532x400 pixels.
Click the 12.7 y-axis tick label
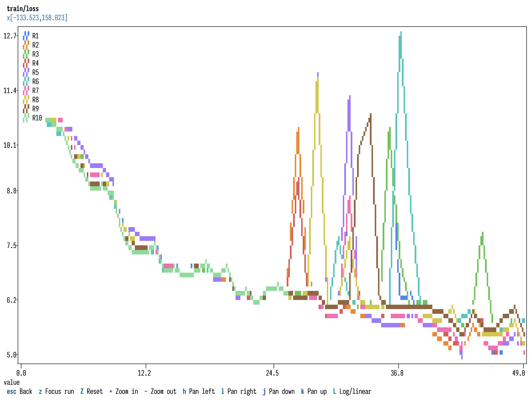coord(10,36)
